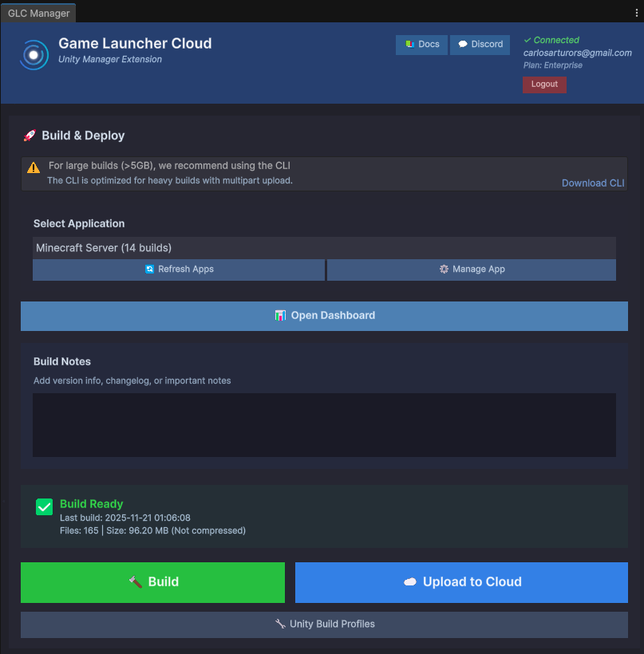Click inside the Build Notes text area
Screen dimensions: 644x654
pyautogui.click(x=323, y=424)
